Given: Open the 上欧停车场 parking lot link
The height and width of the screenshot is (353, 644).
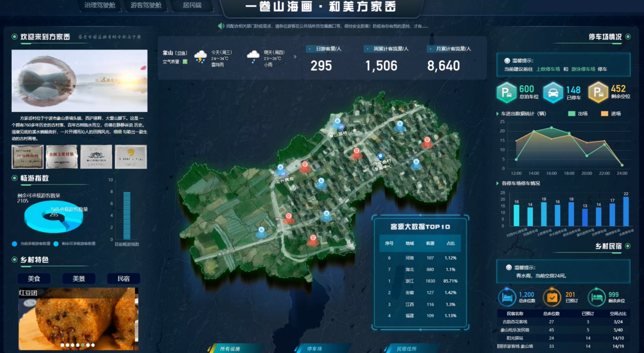Looking at the screenshot, I should tap(548, 69).
